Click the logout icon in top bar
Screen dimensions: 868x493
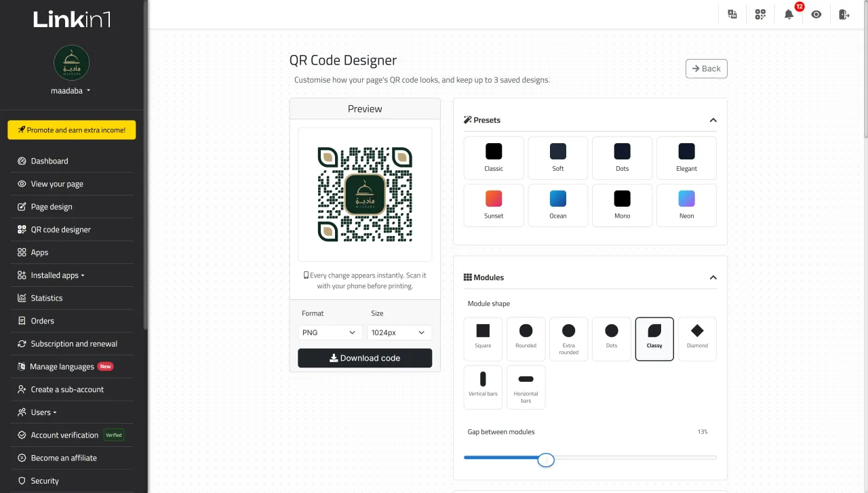[844, 14]
